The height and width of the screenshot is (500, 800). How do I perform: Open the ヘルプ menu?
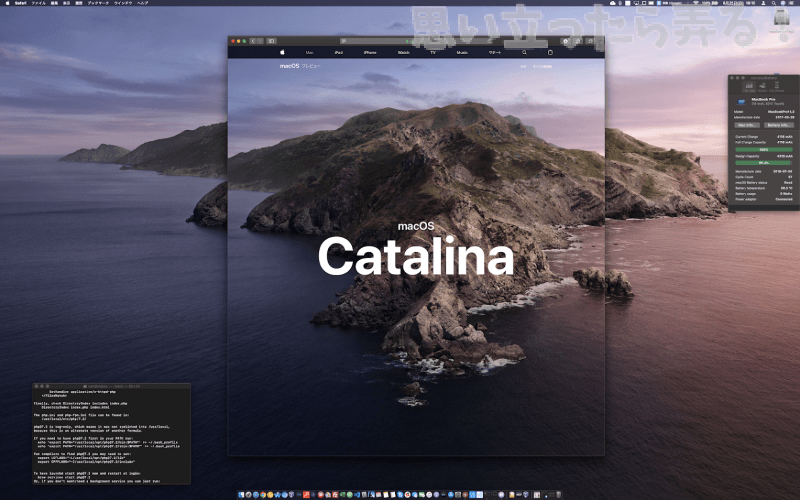point(142,3)
